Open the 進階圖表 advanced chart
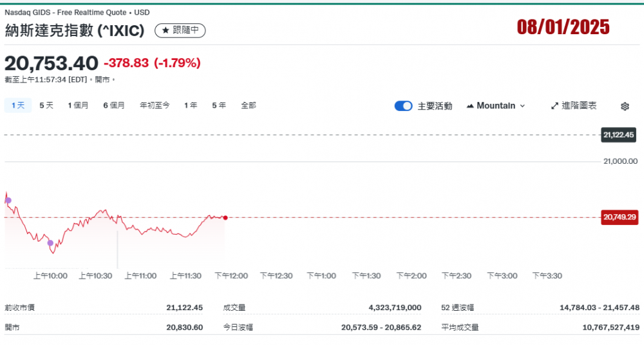Image resolution: width=644 pixels, height=345 pixels. 573,106
